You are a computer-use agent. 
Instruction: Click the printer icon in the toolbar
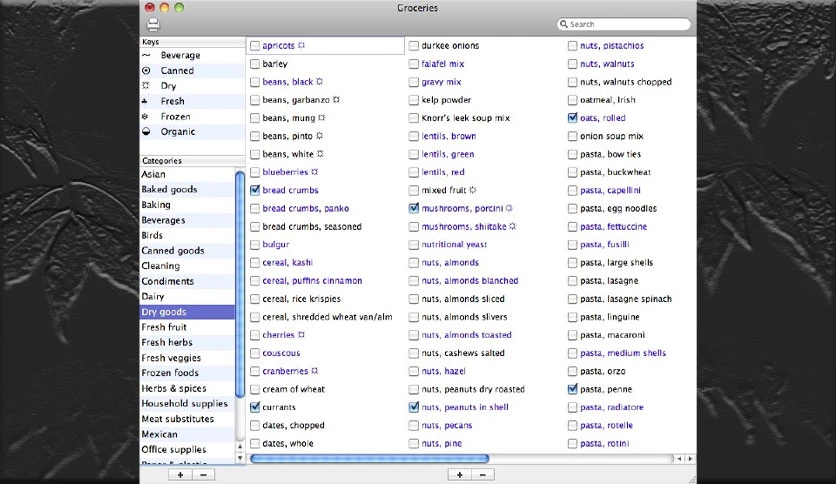(153, 24)
